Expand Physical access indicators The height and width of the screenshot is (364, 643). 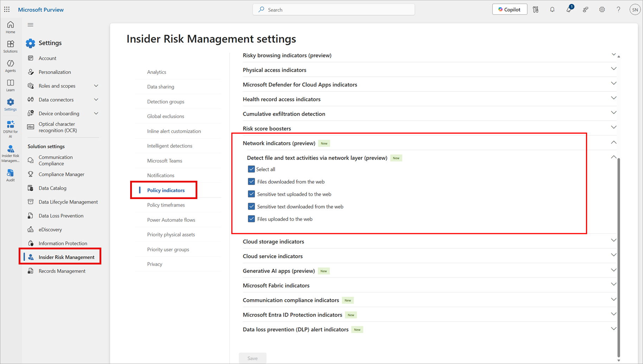pos(613,69)
